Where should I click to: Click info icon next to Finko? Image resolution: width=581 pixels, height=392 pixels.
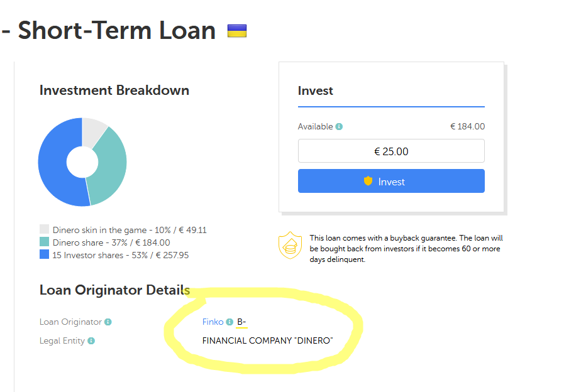[230, 322]
